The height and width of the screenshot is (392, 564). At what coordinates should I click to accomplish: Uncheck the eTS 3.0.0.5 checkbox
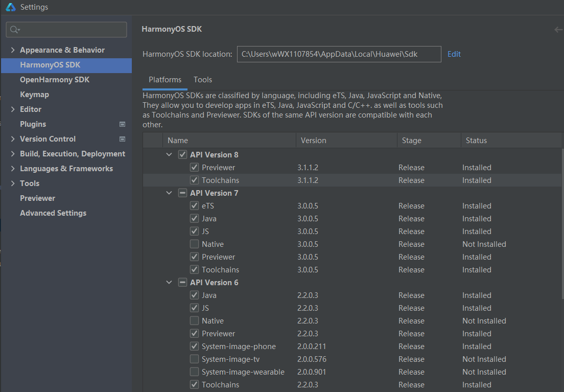pos(194,206)
